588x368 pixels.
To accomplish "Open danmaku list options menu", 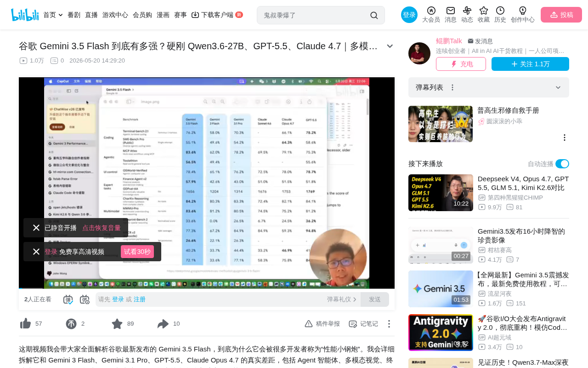I will click(452, 87).
